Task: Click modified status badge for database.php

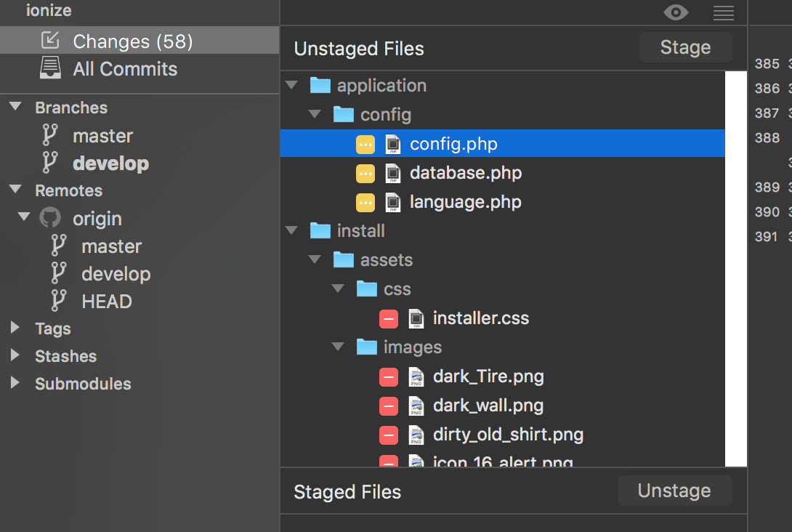Action: click(x=365, y=174)
